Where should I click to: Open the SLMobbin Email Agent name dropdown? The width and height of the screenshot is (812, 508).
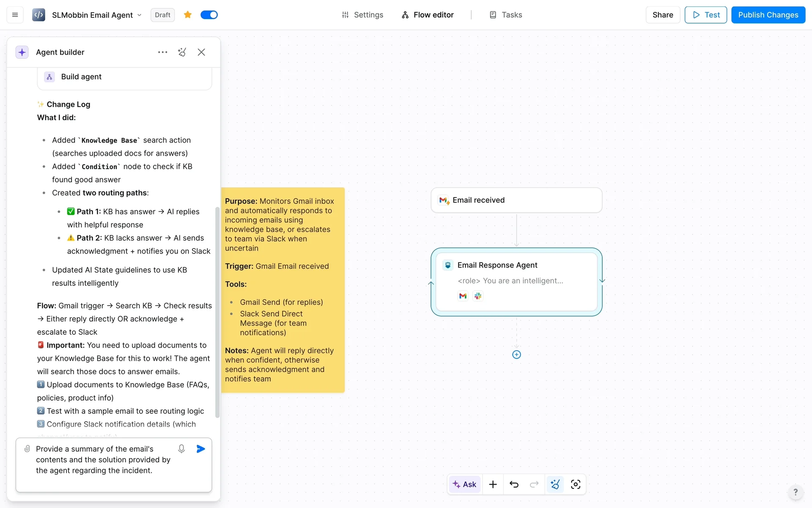click(x=139, y=15)
